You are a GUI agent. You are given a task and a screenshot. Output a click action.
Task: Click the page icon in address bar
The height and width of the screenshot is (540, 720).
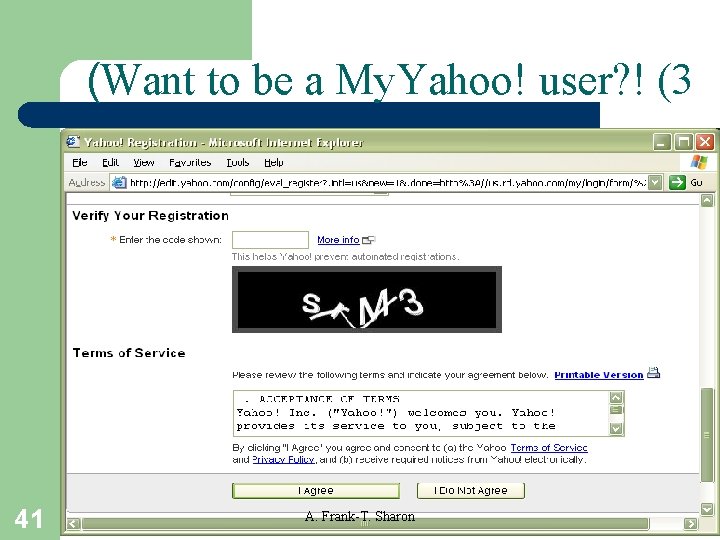[119, 183]
